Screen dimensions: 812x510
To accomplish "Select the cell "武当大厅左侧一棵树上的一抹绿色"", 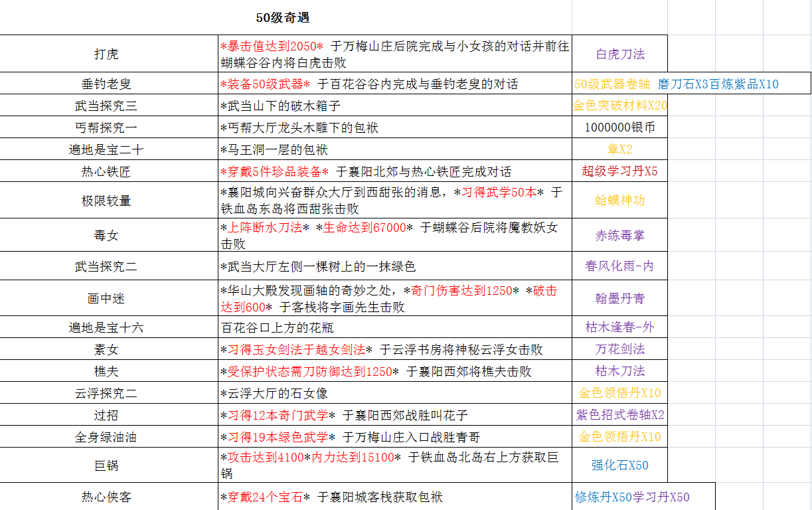I will pyautogui.click(x=395, y=266).
